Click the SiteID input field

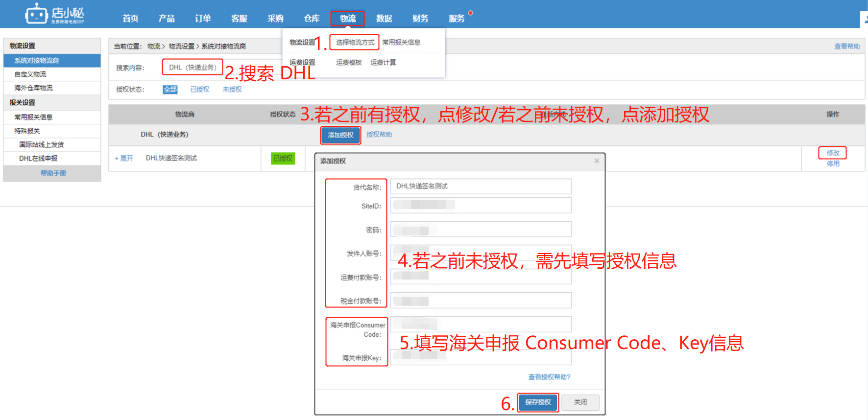click(481, 205)
